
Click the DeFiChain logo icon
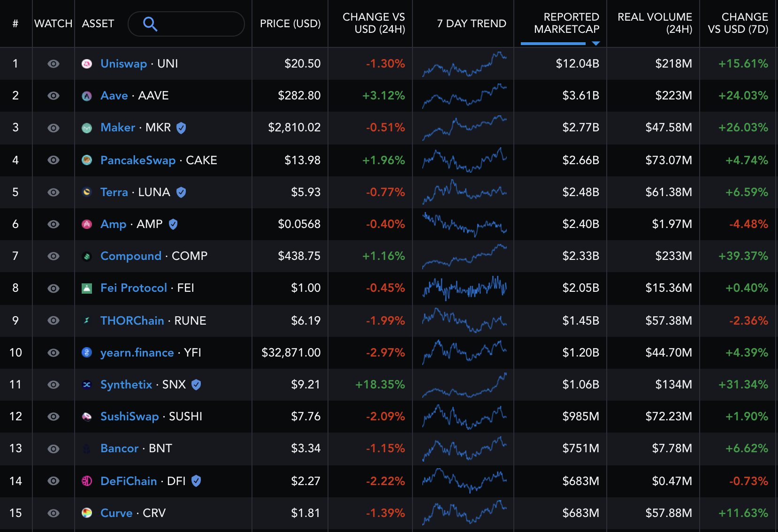(x=87, y=481)
